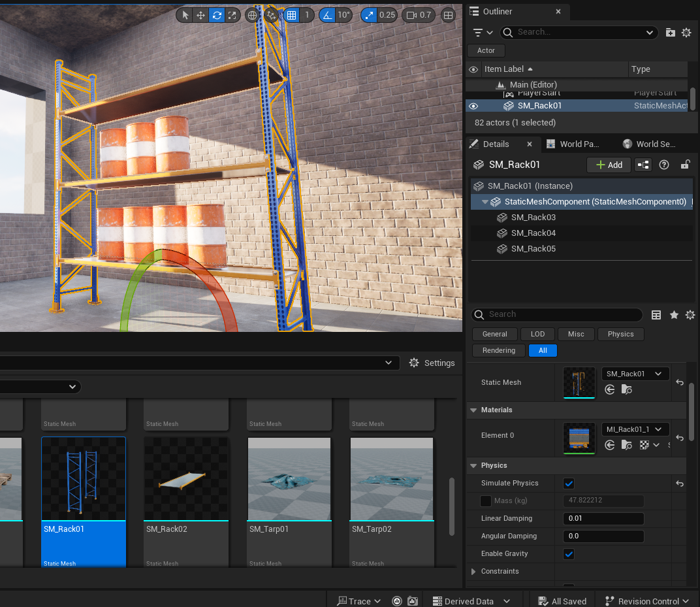Viewport: 700px width, 607px height.
Task: Filter Details by General
Action: (495, 334)
